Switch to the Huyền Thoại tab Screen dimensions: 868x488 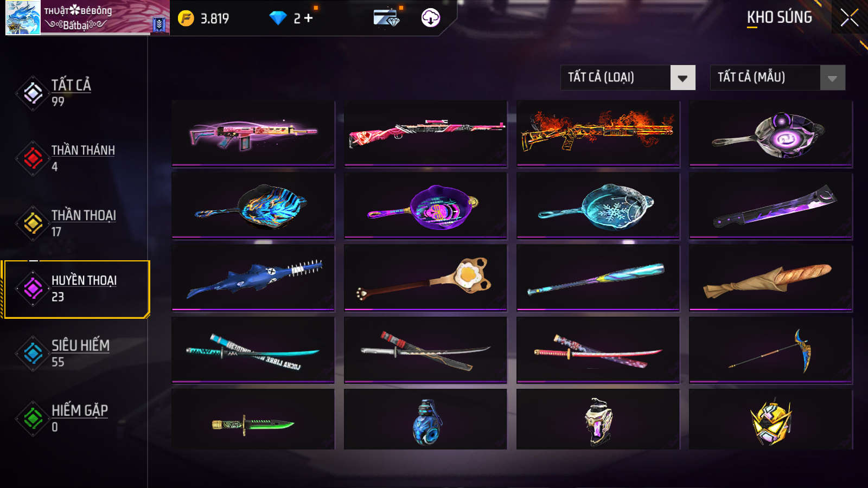pyautogui.click(x=76, y=288)
